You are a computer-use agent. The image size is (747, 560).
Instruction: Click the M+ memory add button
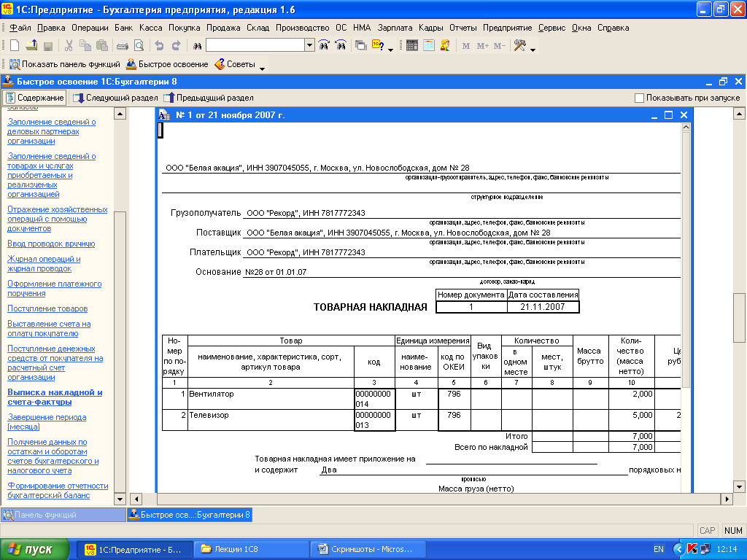point(483,46)
